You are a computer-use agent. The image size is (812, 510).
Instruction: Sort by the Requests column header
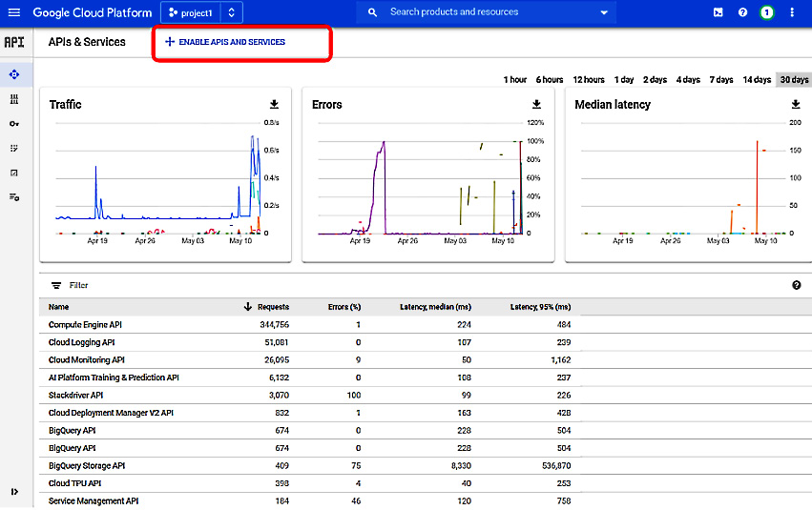pos(274,307)
